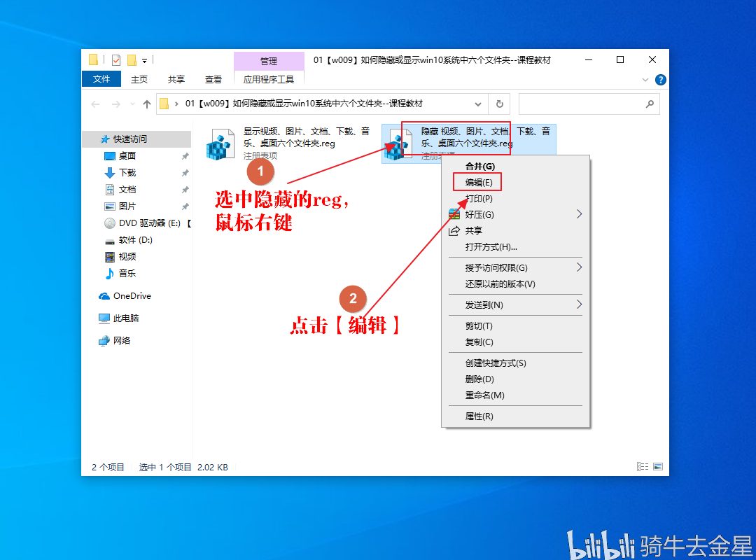Open 视频 in the navigation pane
The height and width of the screenshot is (560, 756).
(x=127, y=257)
